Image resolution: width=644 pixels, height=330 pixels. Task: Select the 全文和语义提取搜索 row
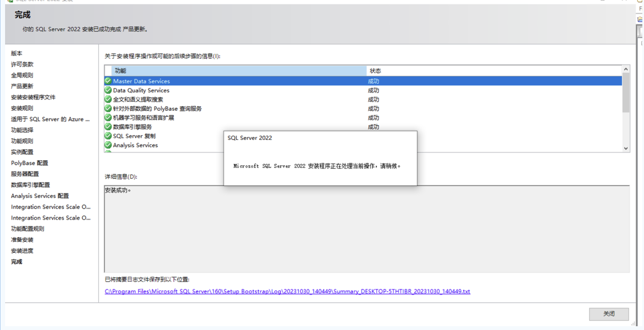pyautogui.click(x=363, y=99)
